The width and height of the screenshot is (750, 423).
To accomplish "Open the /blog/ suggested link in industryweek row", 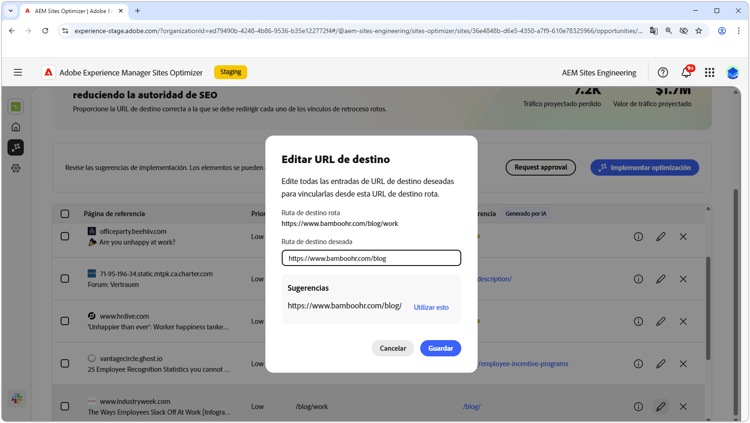I will [x=472, y=406].
